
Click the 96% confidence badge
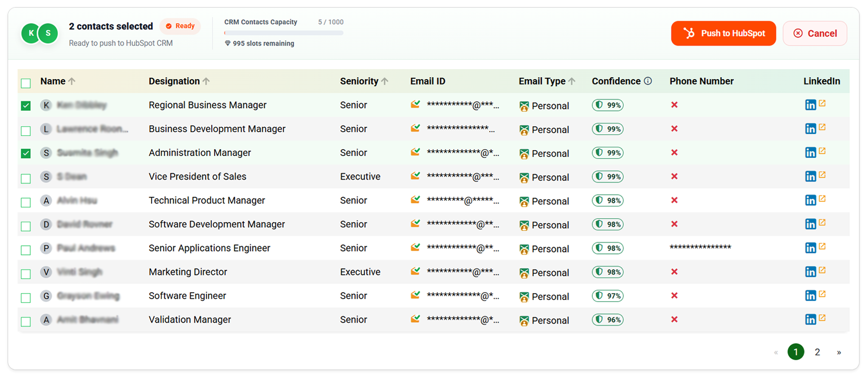coord(608,319)
